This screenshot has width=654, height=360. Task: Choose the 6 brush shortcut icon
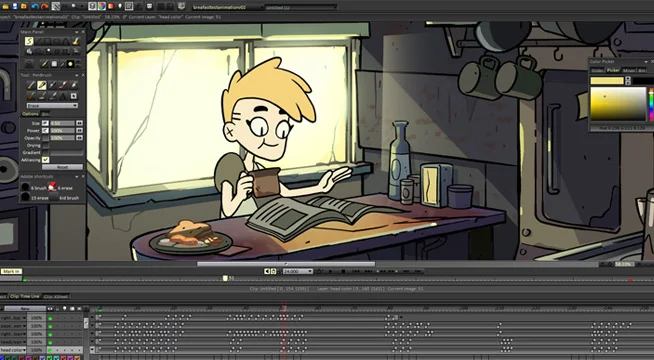[x=25, y=187]
